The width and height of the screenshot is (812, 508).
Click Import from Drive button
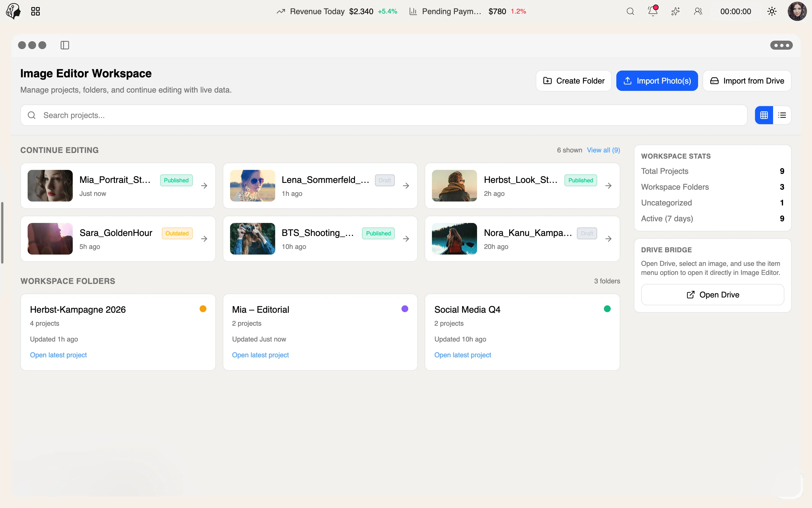[747, 81]
